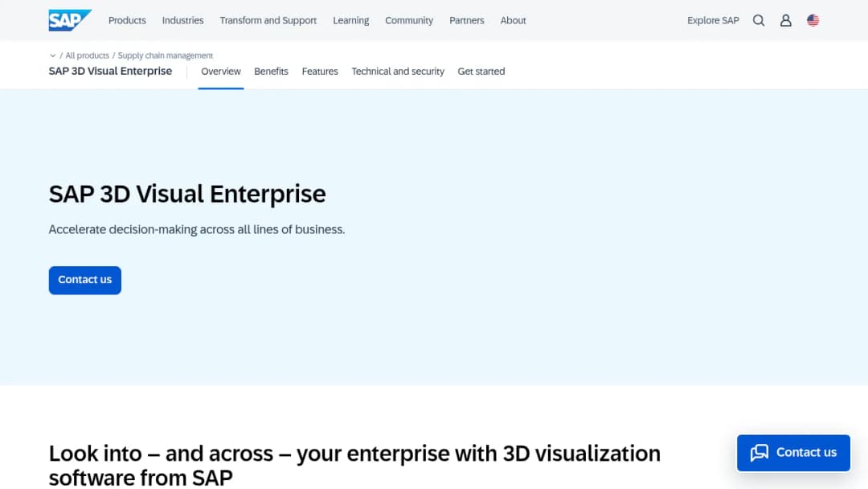Switch to the Benefits tab
868x489 pixels.
click(272, 72)
